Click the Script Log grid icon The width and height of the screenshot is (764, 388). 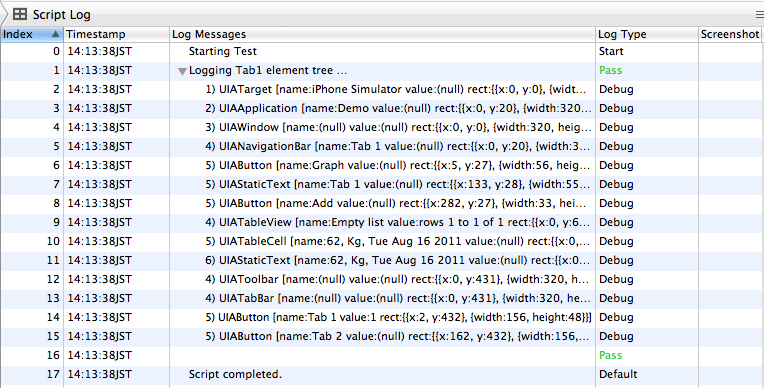click(20, 14)
